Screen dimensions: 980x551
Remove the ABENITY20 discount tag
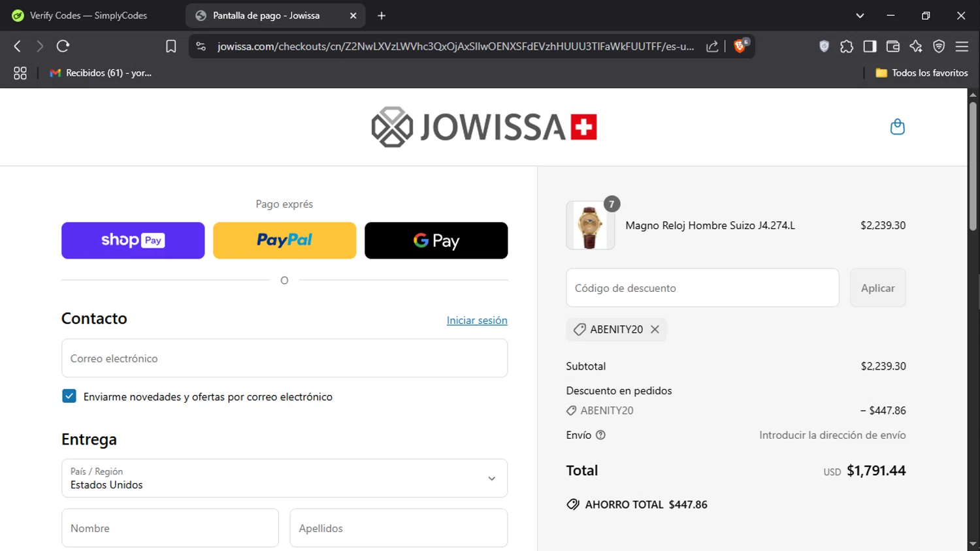click(x=655, y=330)
